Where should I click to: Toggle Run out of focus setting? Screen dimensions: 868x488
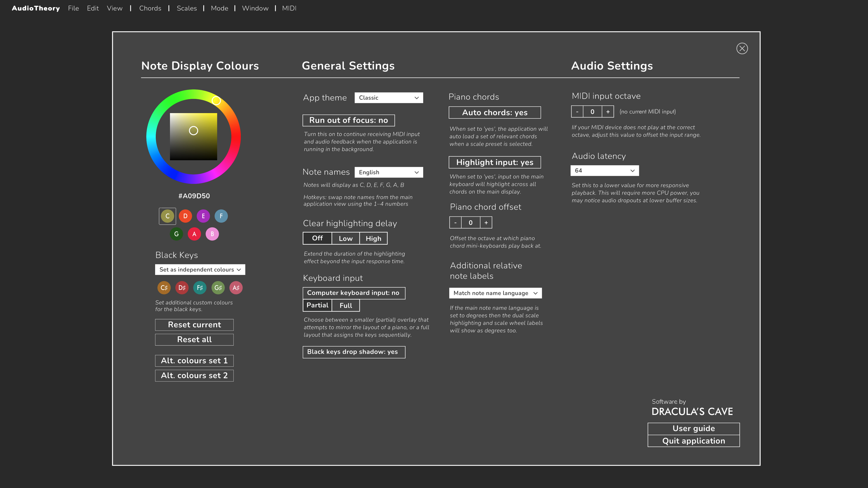[349, 120]
